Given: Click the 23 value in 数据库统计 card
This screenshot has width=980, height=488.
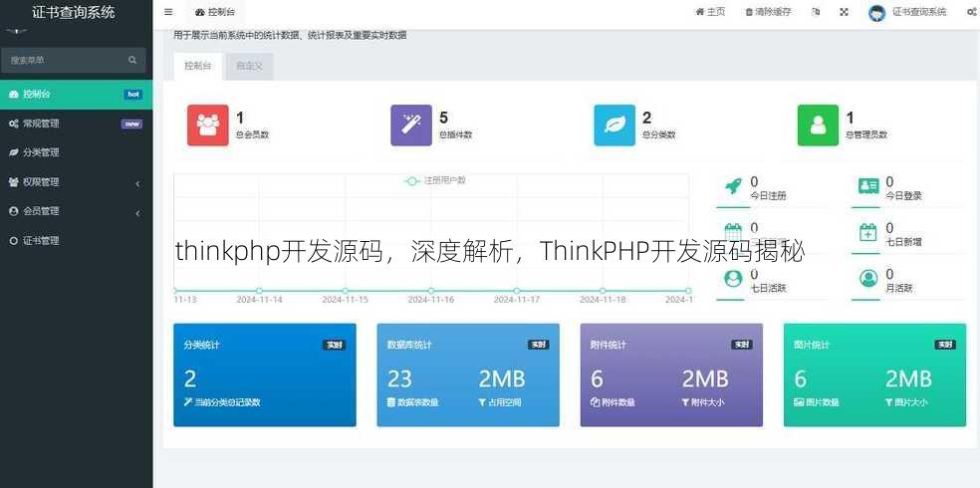Looking at the screenshot, I should pos(400,378).
